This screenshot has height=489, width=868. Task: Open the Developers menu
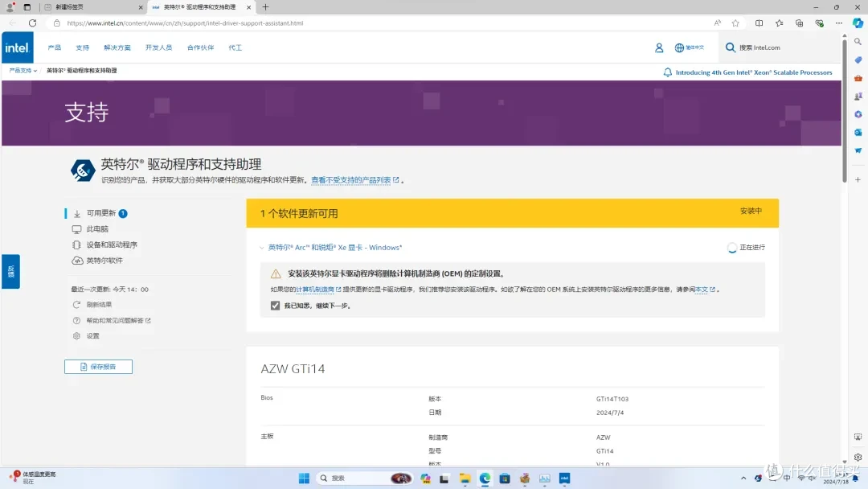(x=159, y=47)
